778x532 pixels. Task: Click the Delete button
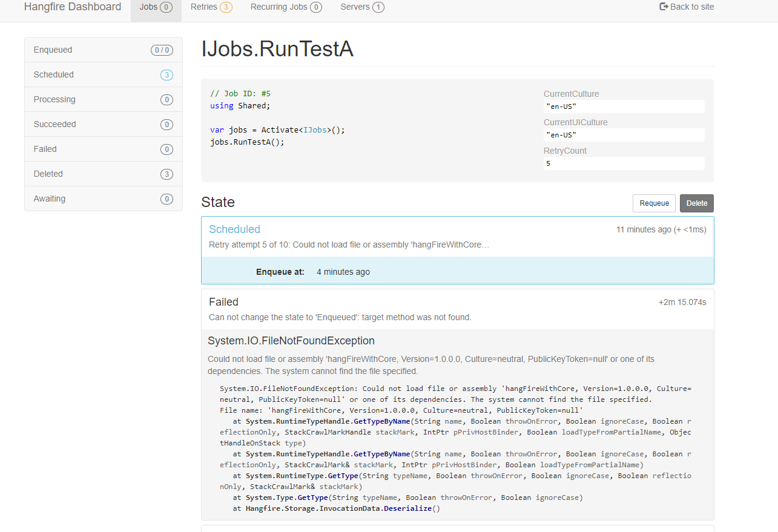[696, 203]
